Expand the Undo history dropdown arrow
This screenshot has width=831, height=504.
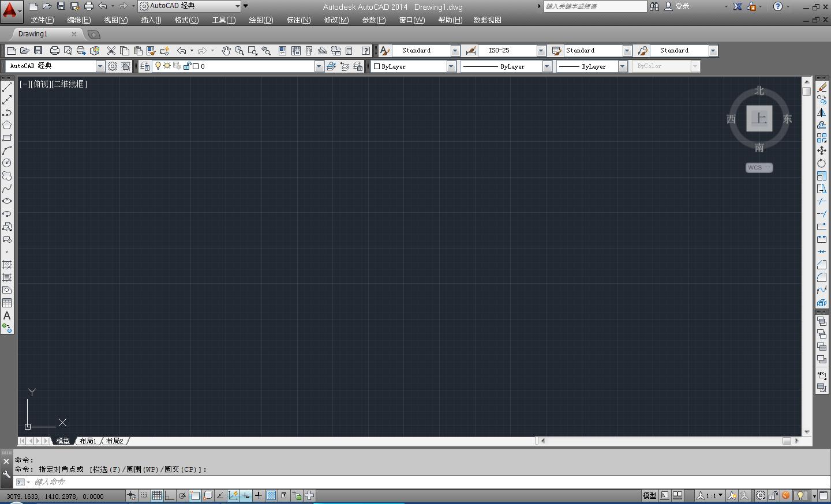(192, 51)
